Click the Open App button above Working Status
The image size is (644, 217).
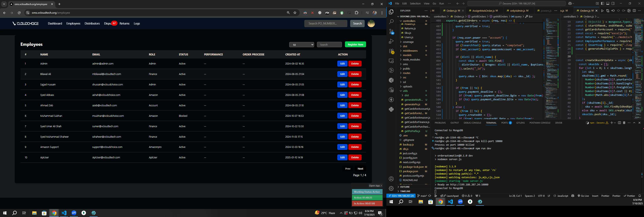pyautogui.click(x=375, y=185)
